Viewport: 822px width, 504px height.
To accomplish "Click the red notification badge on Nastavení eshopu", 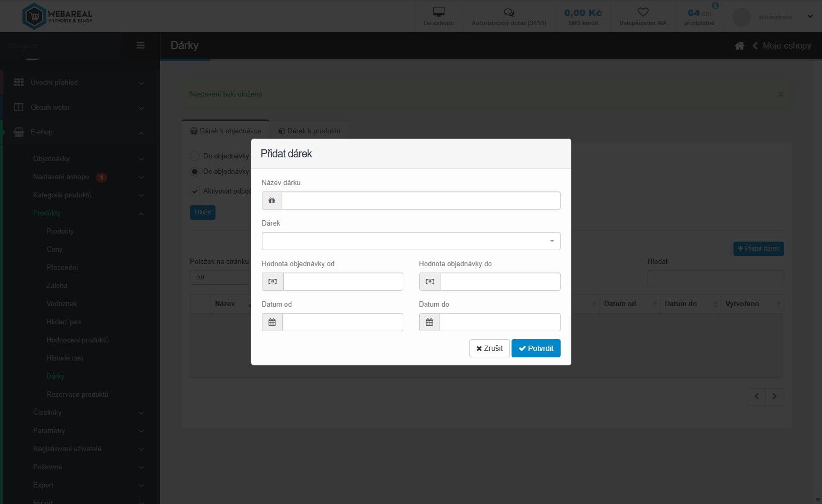I will (x=101, y=177).
